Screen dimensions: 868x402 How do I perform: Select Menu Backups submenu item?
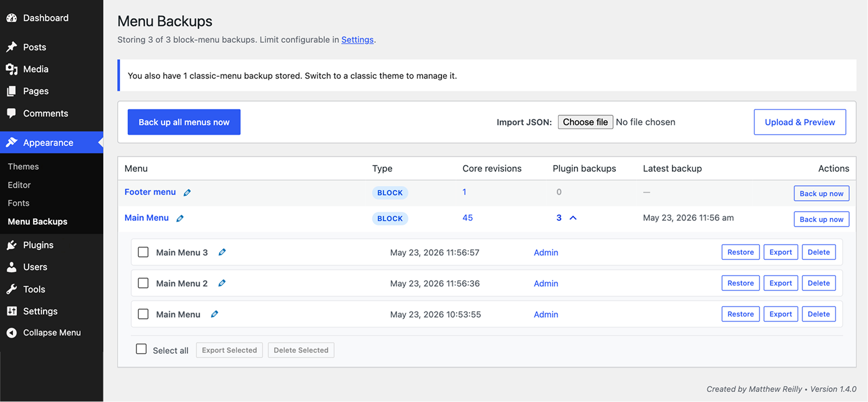point(37,221)
